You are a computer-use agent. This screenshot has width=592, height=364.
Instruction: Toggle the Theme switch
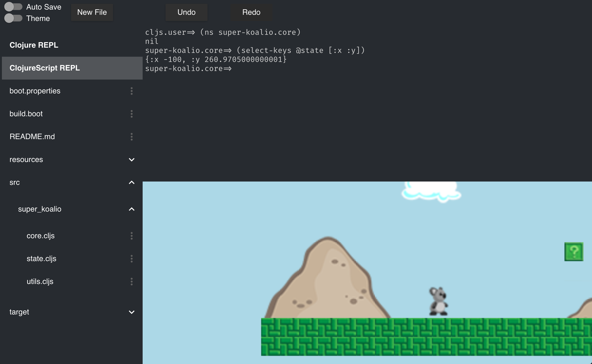click(x=13, y=18)
